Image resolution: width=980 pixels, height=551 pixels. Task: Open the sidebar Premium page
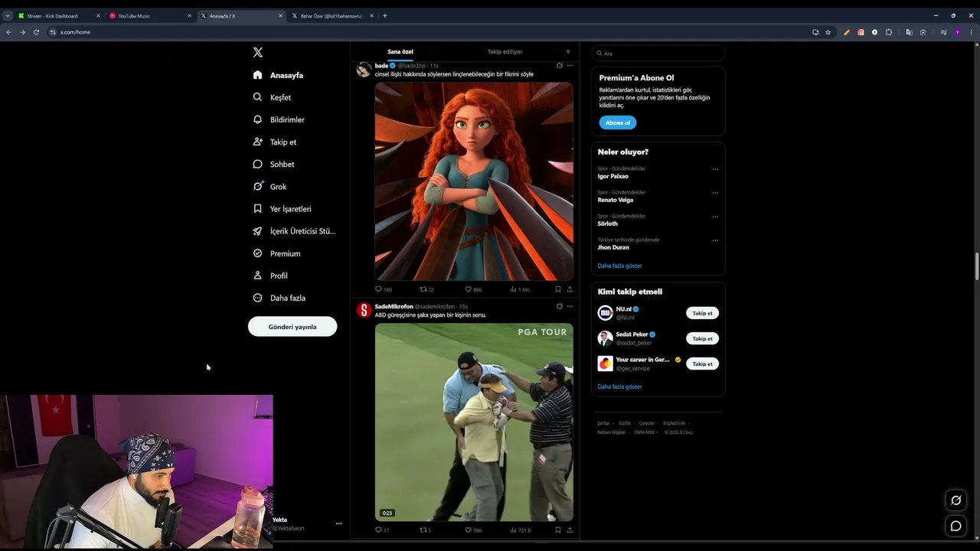(x=277, y=253)
